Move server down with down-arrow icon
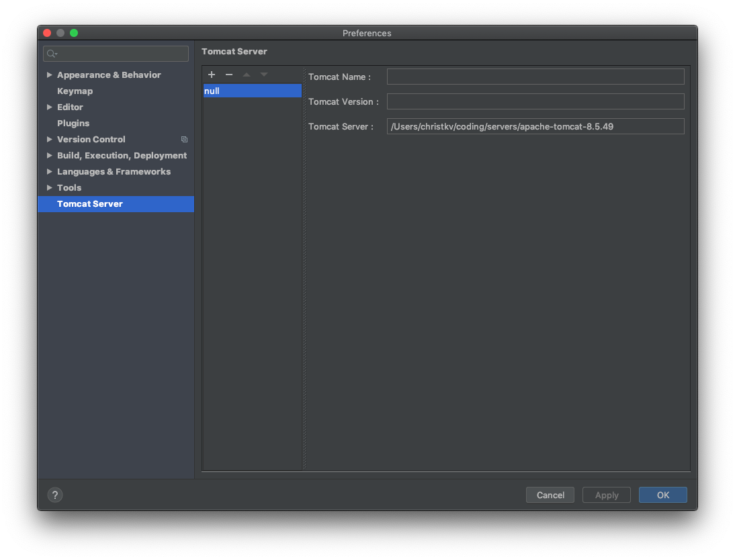Screen dimensions: 735x560 point(263,75)
